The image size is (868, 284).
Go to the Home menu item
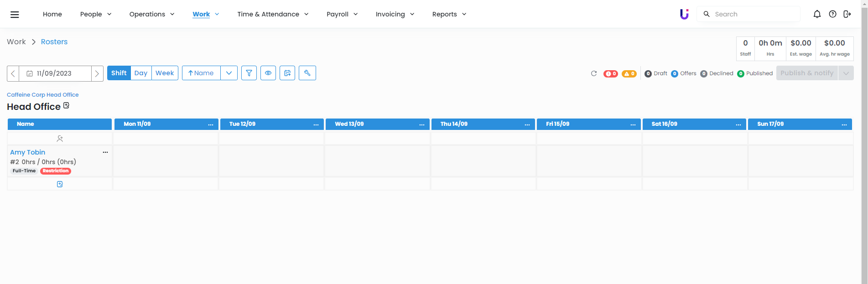[52, 14]
